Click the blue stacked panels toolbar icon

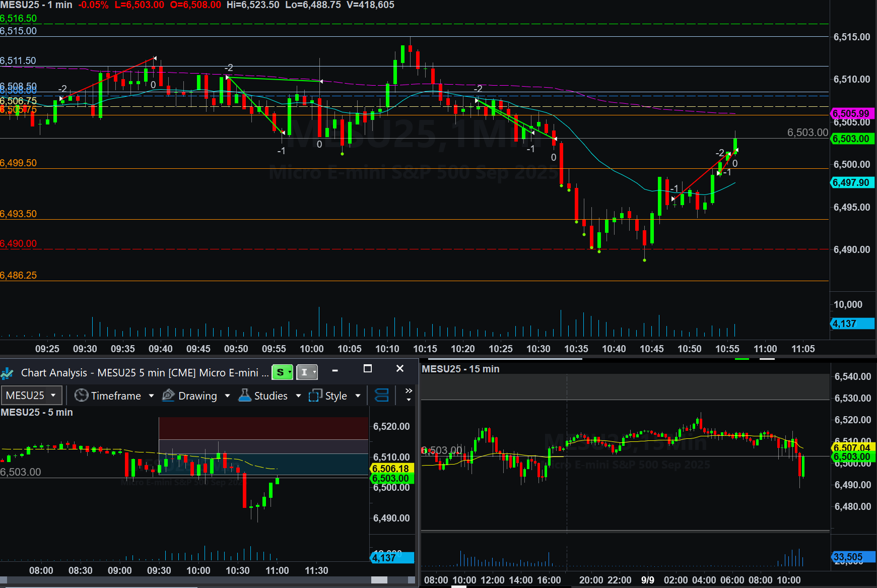point(382,396)
